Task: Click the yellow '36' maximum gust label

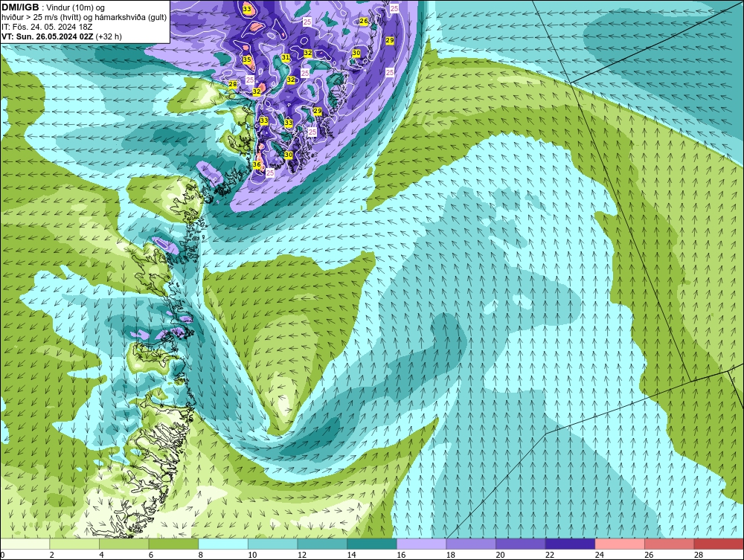Action: (x=257, y=164)
